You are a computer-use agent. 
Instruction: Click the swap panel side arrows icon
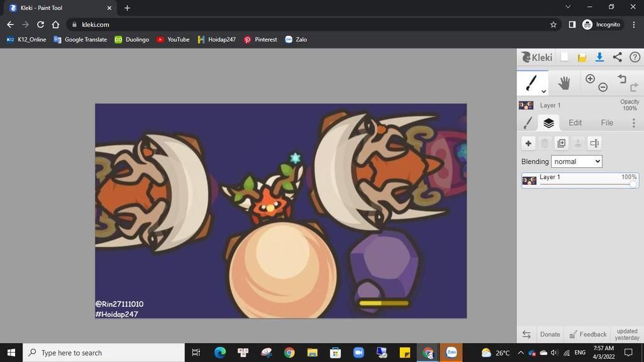tap(526, 334)
